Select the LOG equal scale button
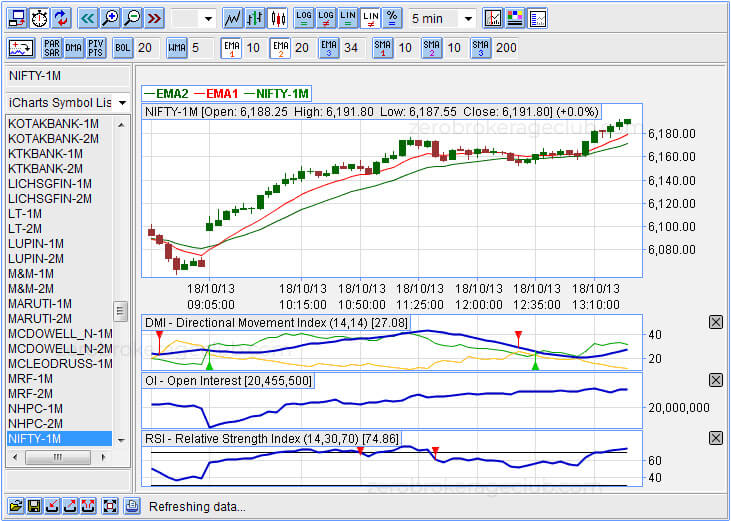The image size is (731, 521). coord(303,19)
